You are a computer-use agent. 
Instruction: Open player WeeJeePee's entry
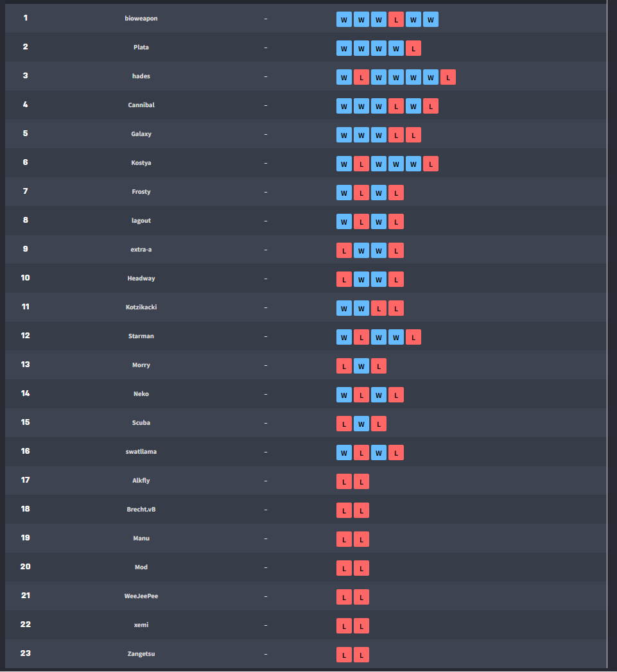(x=141, y=596)
